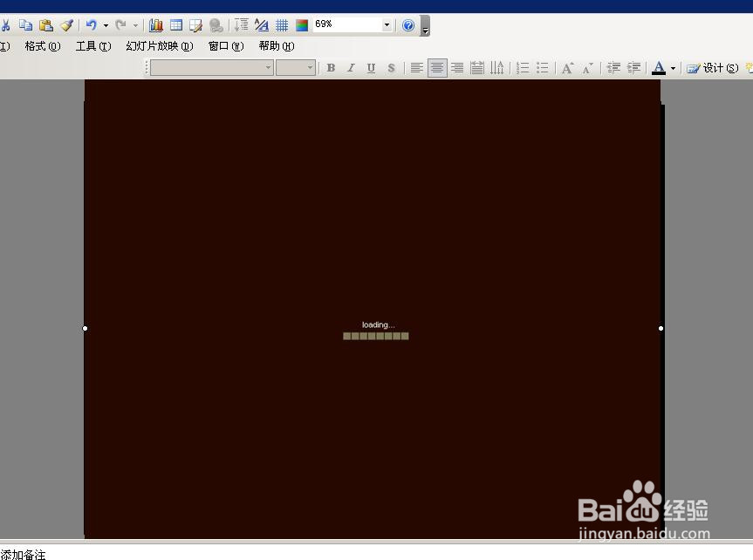Image resolution: width=753 pixels, height=560 pixels.
Task: Open the font color dropdown arrow
Action: pos(673,68)
